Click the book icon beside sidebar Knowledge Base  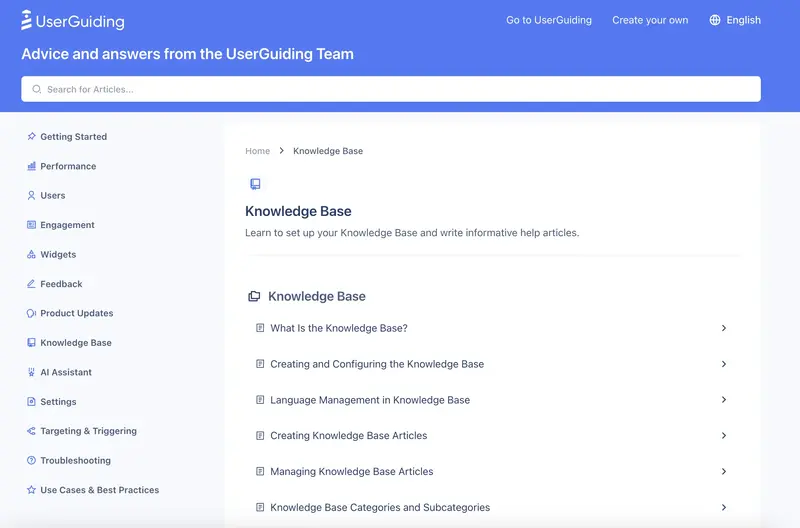[x=31, y=342]
